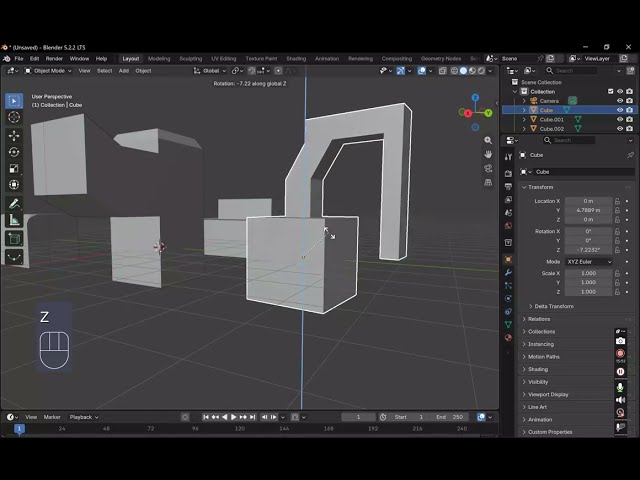Activate the 3D Cursor tool
This screenshot has height=480, width=640.
tap(14, 117)
